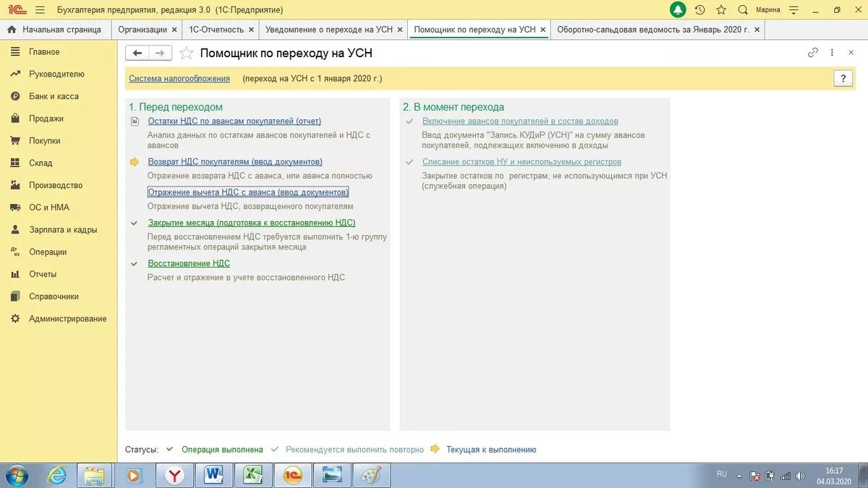Viewport: 868px width, 488px height.
Task: Switch to the Организации tab
Action: (142, 30)
